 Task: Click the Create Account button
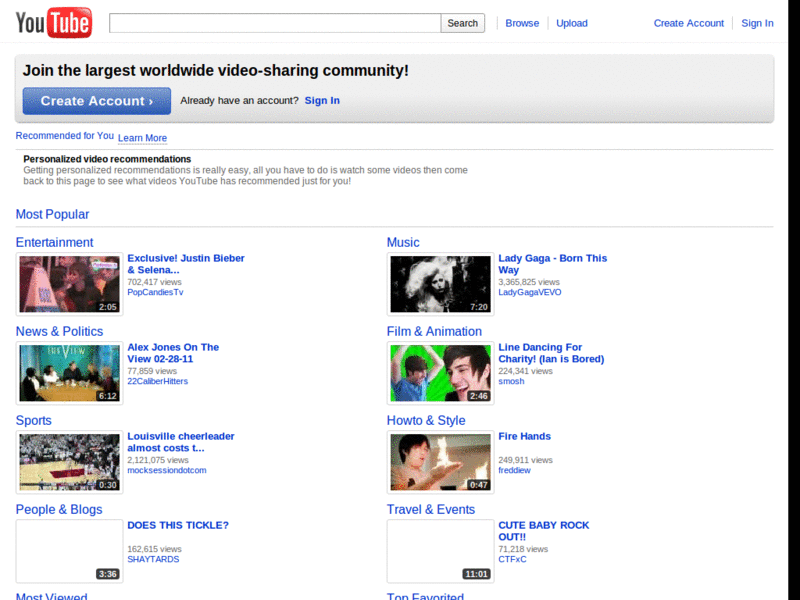[x=96, y=101]
